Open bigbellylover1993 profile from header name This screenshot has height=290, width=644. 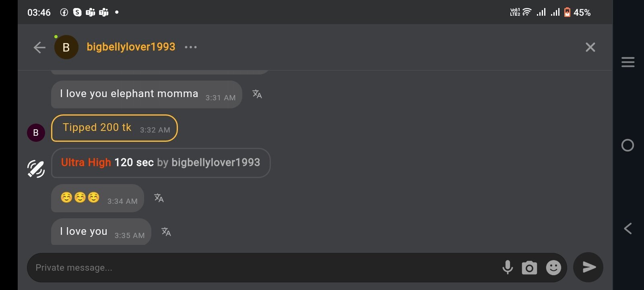pos(131,47)
